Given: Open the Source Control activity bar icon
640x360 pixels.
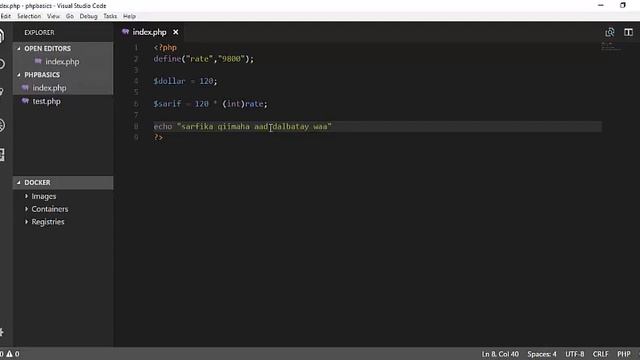Looking at the screenshot, I should [x=2, y=92].
